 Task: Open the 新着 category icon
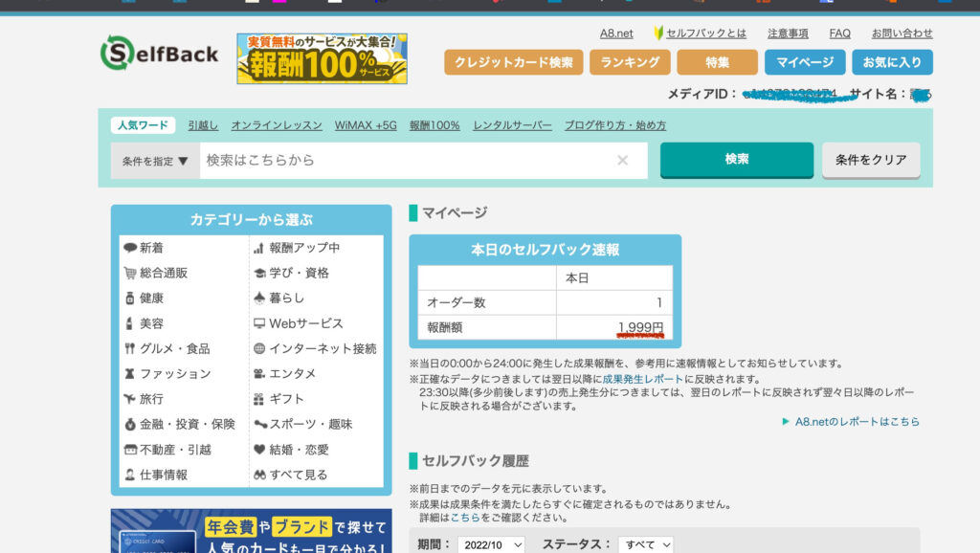click(130, 248)
